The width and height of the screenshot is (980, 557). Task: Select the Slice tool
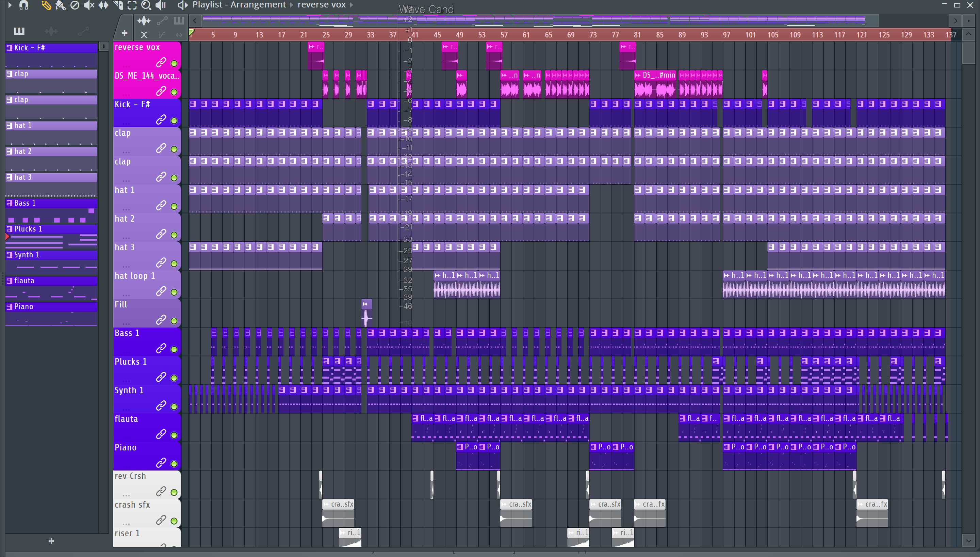(118, 5)
